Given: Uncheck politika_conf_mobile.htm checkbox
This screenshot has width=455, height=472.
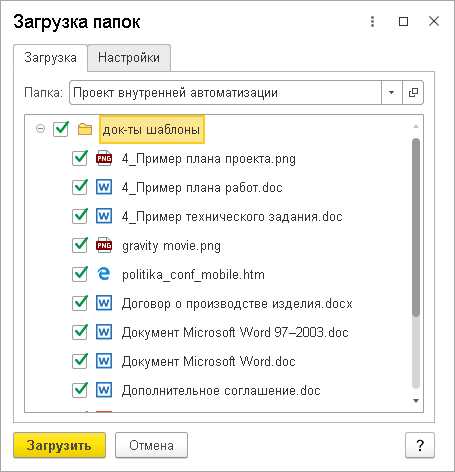Looking at the screenshot, I should point(80,274).
